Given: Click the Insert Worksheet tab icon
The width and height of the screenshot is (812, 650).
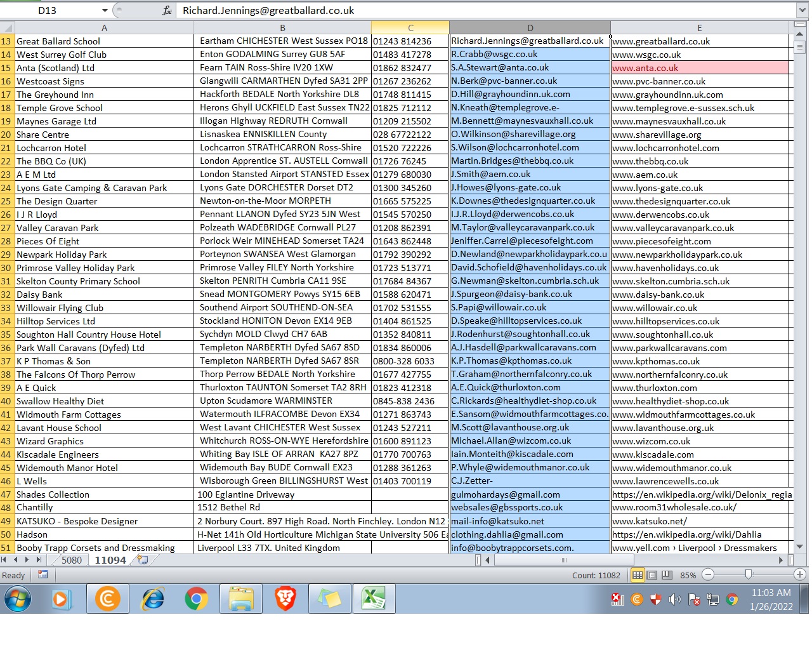Looking at the screenshot, I should (143, 560).
